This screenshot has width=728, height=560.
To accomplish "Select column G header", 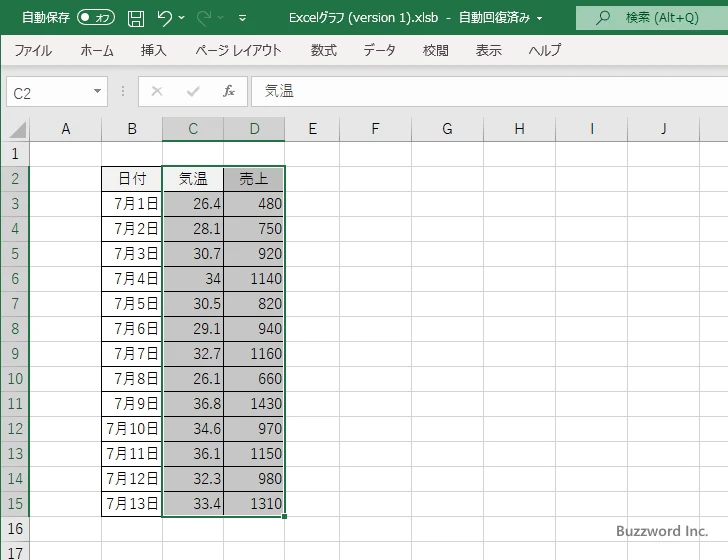I will 447,129.
